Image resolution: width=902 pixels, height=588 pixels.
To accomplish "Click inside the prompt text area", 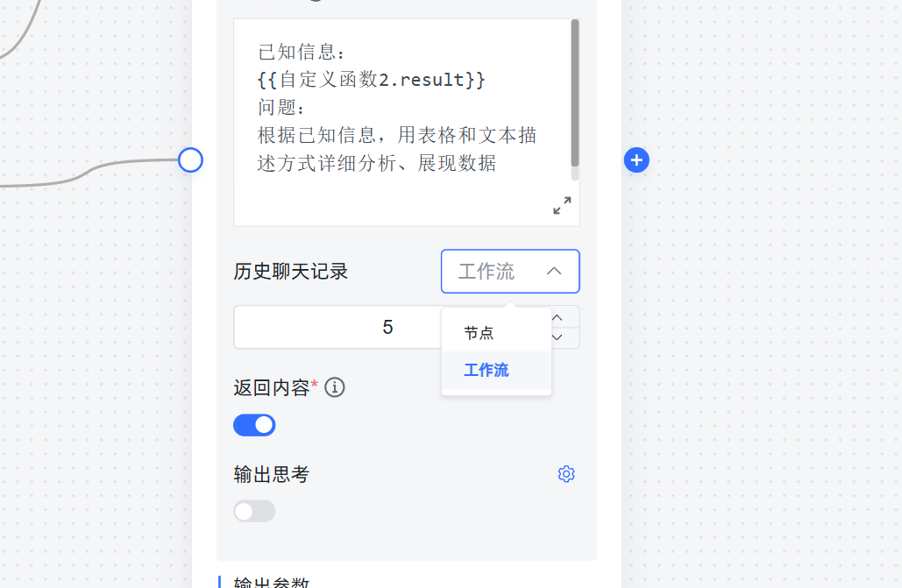I will (402, 122).
